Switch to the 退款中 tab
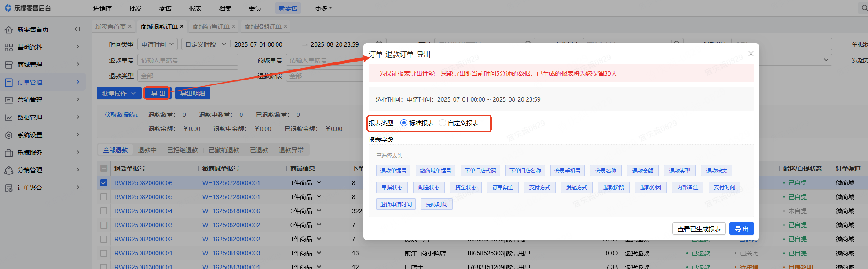 147,150
